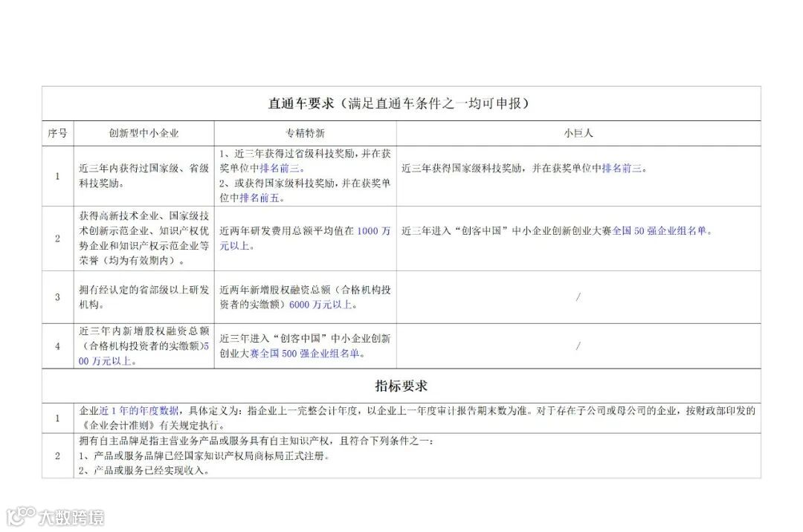The width and height of the screenshot is (803, 532).
Task: Click cell '近三年内新增股权融资总额' in row 4
Action: click(x=144, y=346)
